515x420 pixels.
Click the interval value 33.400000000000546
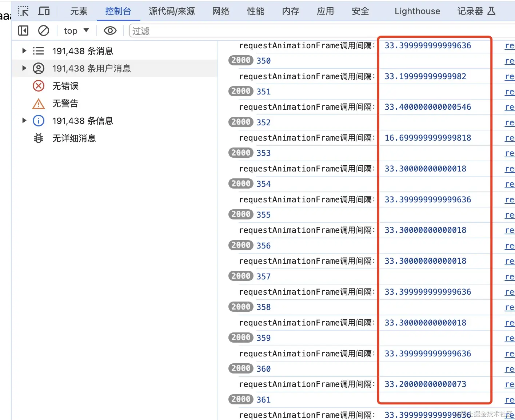tap(428, 107)
